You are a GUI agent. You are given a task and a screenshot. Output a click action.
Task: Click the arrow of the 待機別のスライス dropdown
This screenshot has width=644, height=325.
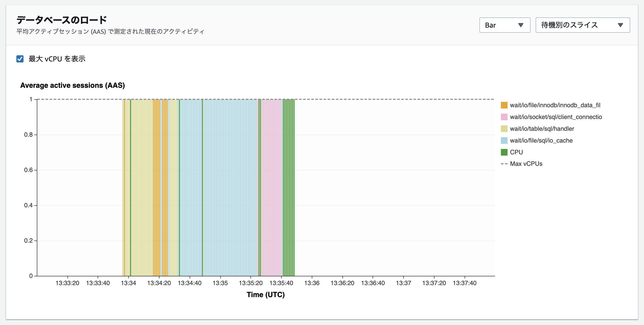[x=620, y=25]
